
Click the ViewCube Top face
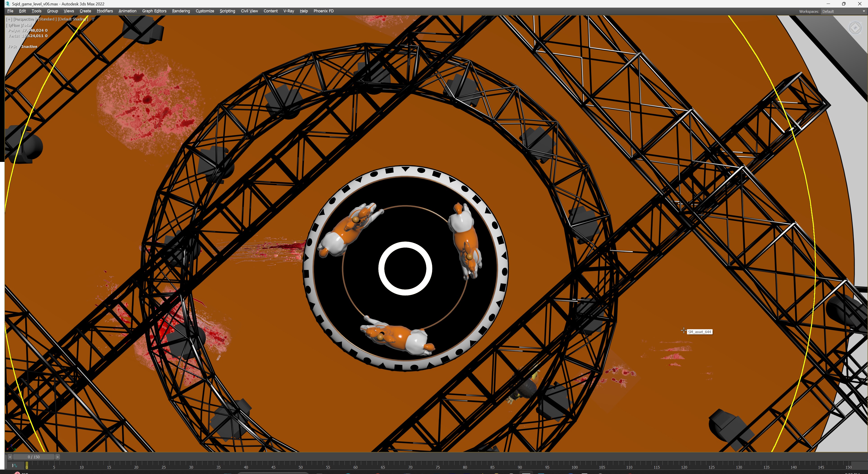[855, 28]
